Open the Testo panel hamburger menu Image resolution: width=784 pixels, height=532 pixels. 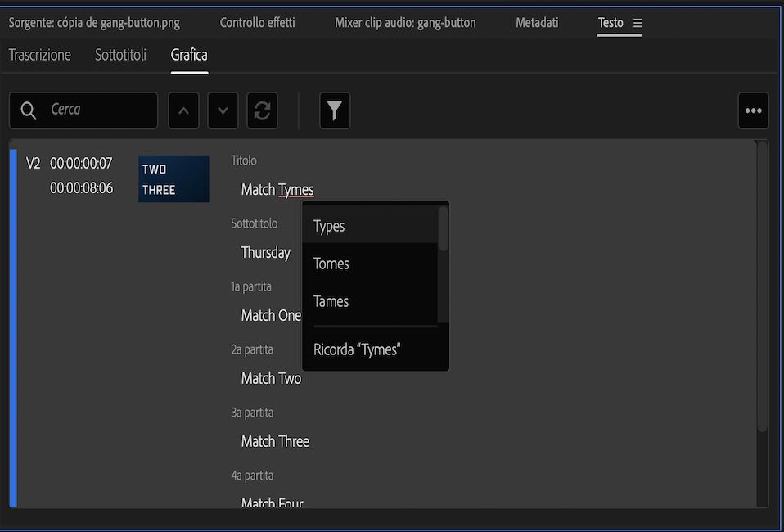(x=637, y=23)
